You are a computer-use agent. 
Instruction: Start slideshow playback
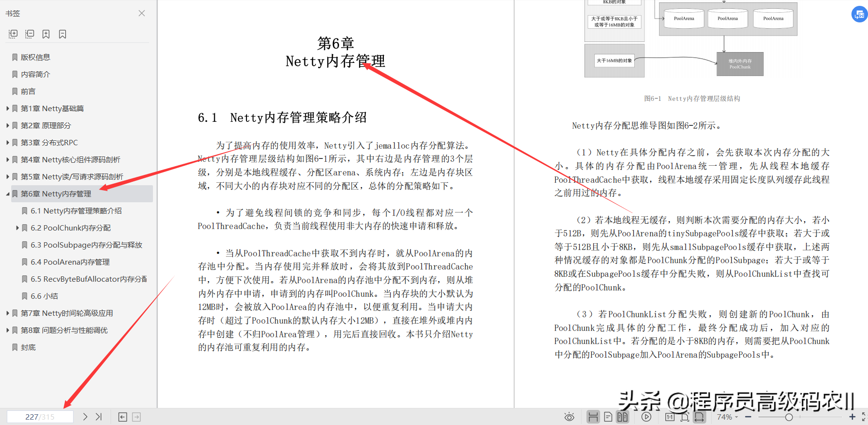click(x=646, y=417)
